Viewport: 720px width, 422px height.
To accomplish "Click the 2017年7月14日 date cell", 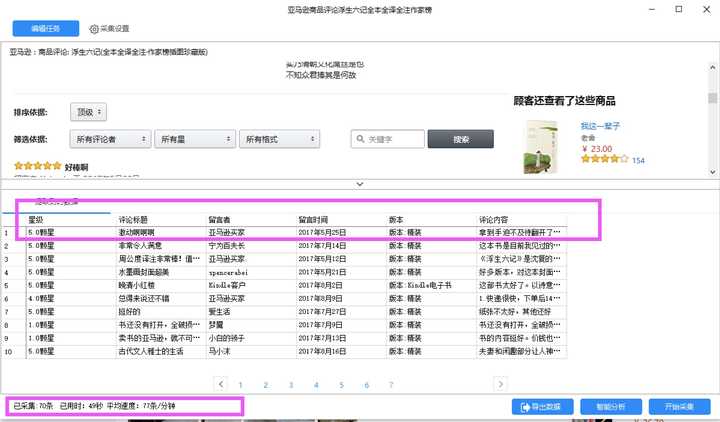I will [341, 246].
